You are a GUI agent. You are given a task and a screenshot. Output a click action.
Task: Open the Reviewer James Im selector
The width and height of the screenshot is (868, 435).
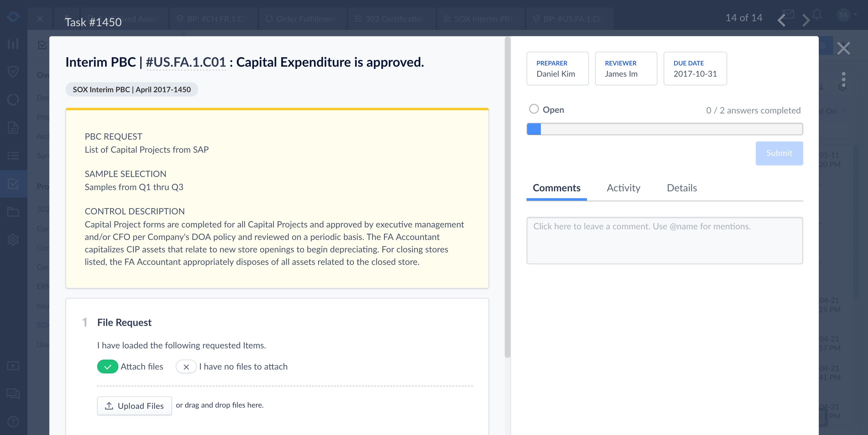click(626, 69)
